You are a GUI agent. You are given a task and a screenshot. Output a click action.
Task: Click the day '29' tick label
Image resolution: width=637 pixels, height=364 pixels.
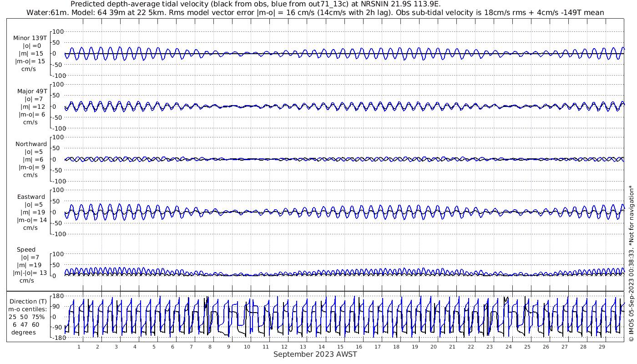pyautogui.click(x=602, y=347)
